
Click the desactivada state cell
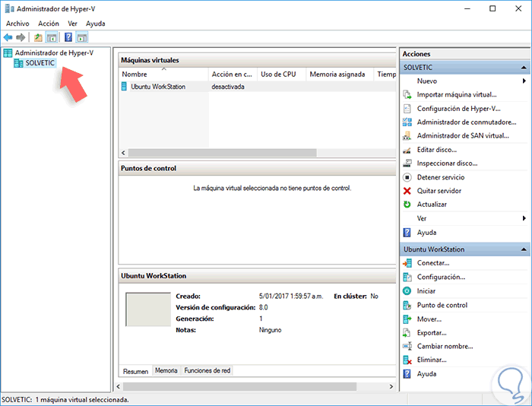click(x=228, y=87)
